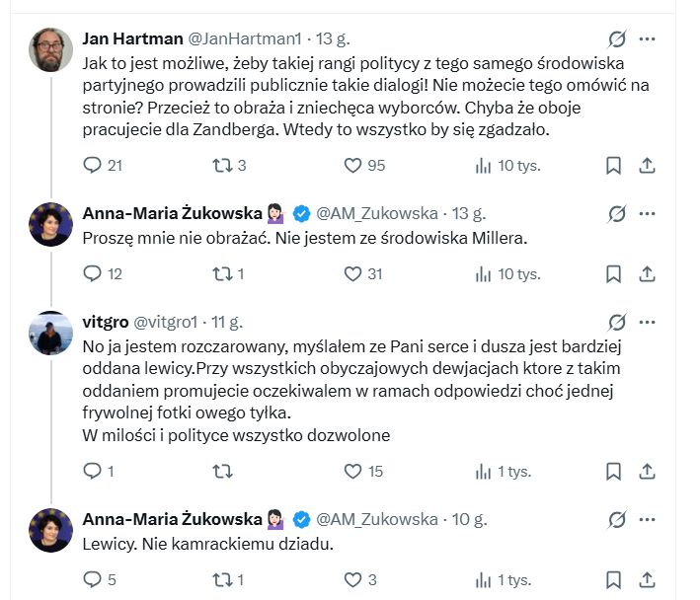Bookmark Jan Hartman's tweet

click(613, 166)
